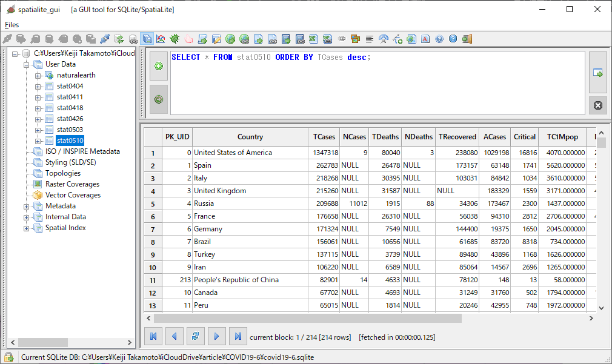Screen dimensions: 612x364
Task: Expand the stat0510 table node
Action: tap(38, 141)
